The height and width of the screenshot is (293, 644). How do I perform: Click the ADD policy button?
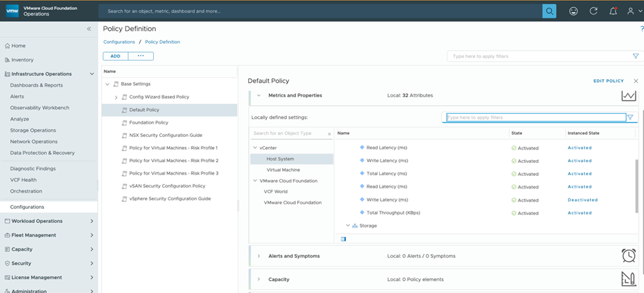tap(115, 56)
